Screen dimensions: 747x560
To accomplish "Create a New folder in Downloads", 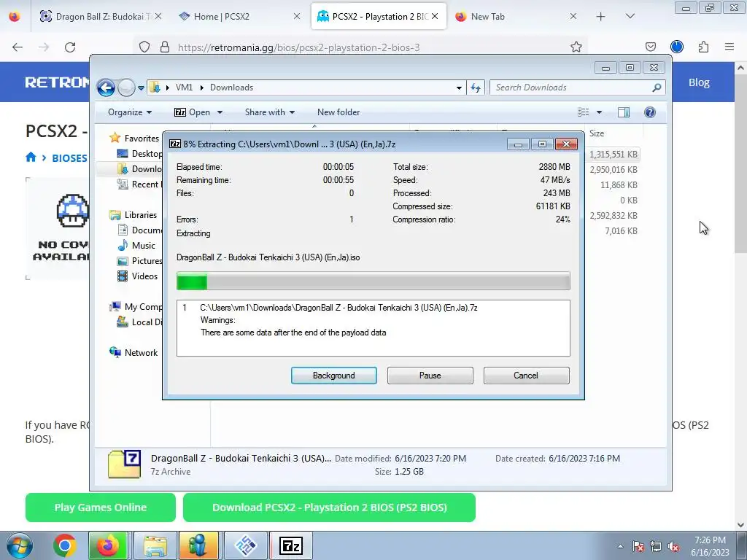I will (338, 112).
